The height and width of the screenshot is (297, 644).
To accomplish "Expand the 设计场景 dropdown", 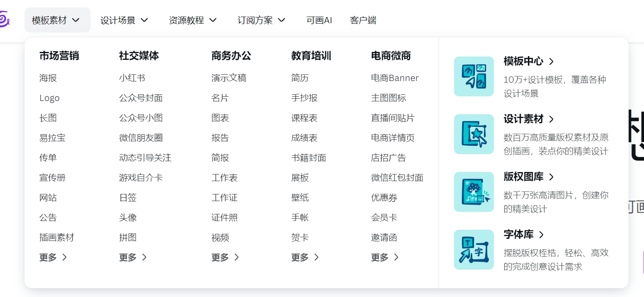I will 124,20.
